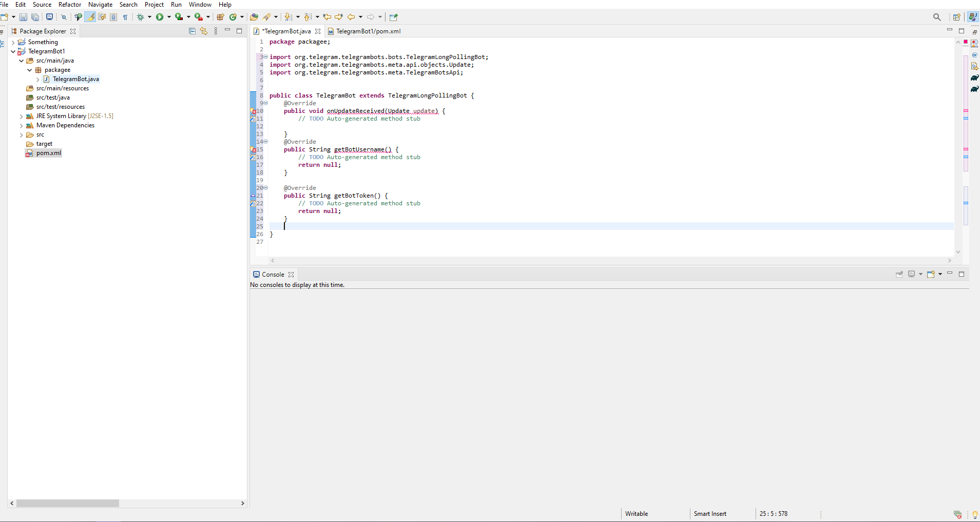Toggle the Mark Occurrences highlighter
The height and width of the screenshot is (522, 980).
[x=89, y=16]
